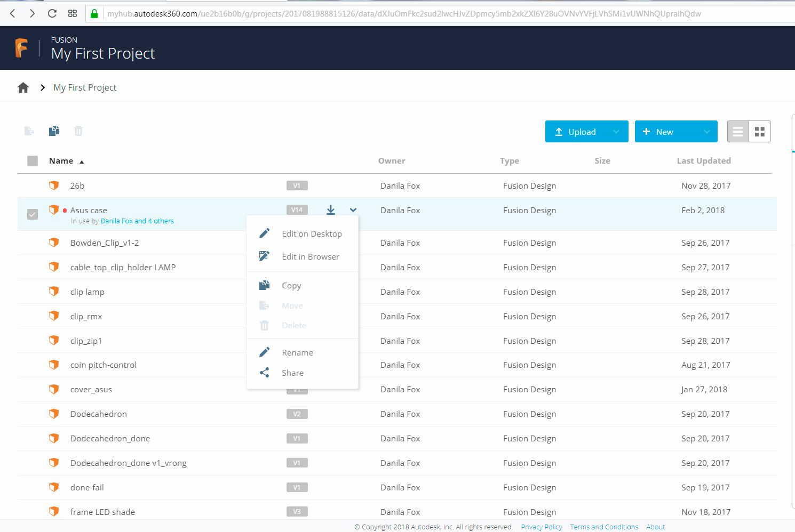Sort by Name column header
This screenshot has height=532, width=795.
tap(61, 161)
